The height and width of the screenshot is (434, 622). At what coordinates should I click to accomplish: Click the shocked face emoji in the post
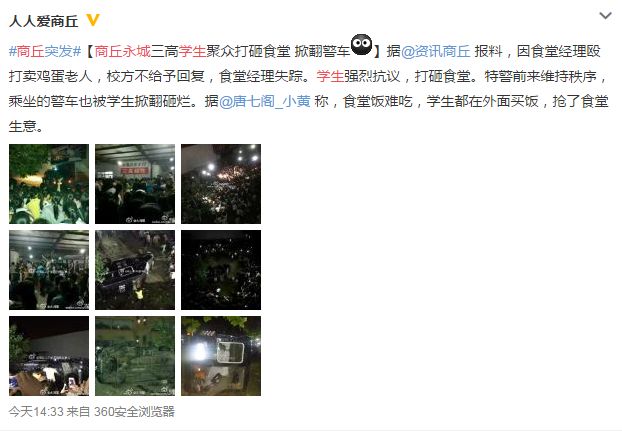coord(361,45)
